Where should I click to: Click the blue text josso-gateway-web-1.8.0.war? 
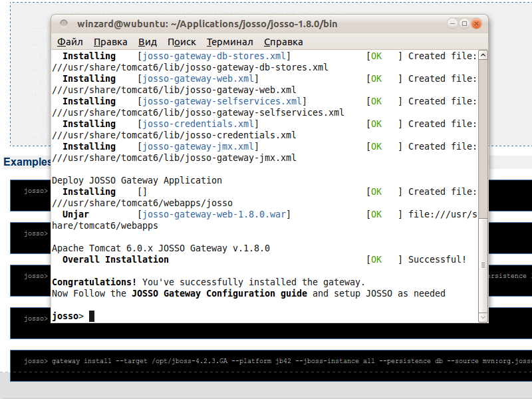214,214
